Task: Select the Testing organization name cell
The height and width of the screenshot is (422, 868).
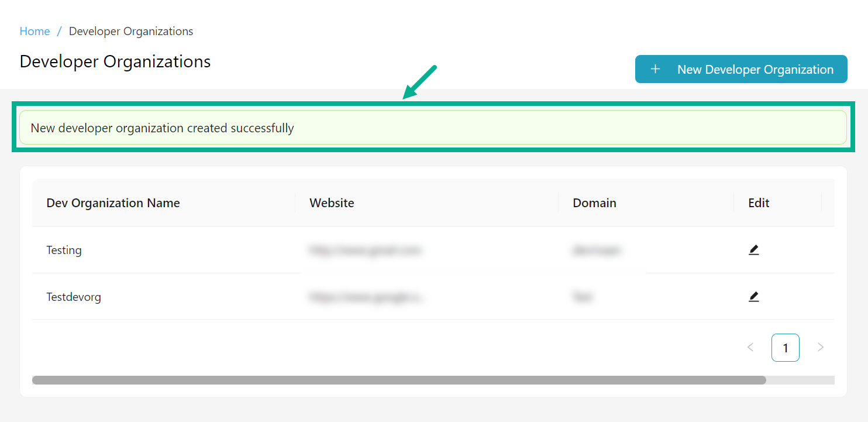Action: click(x=64, y=250)
